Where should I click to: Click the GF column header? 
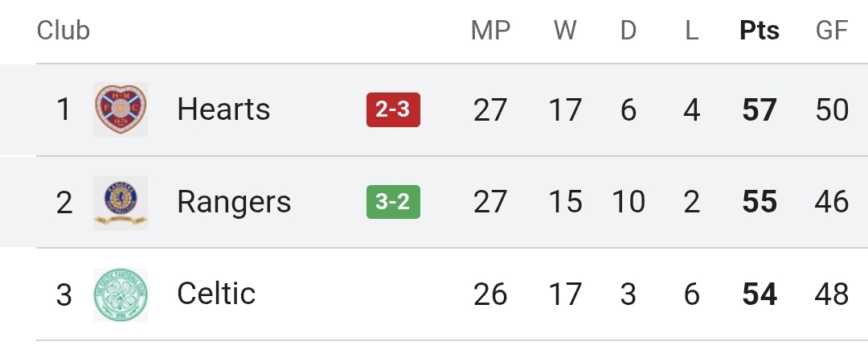click(x=832, y=31)
